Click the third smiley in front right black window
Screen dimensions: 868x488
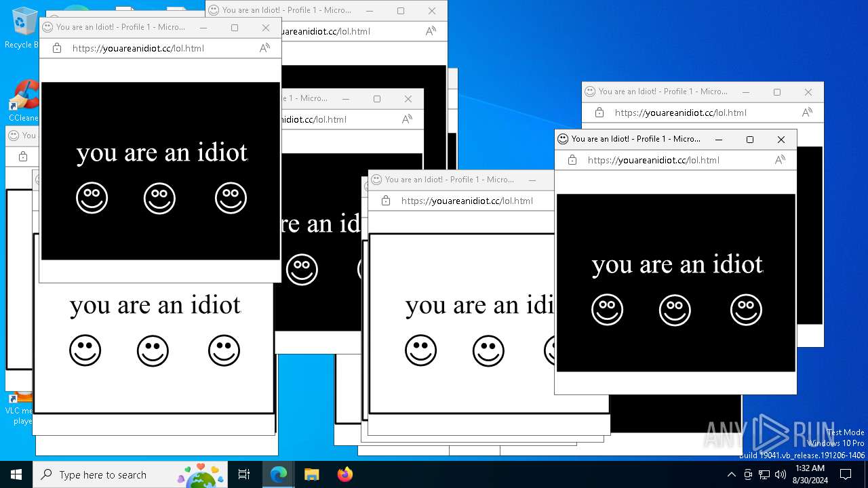point(746,310)
